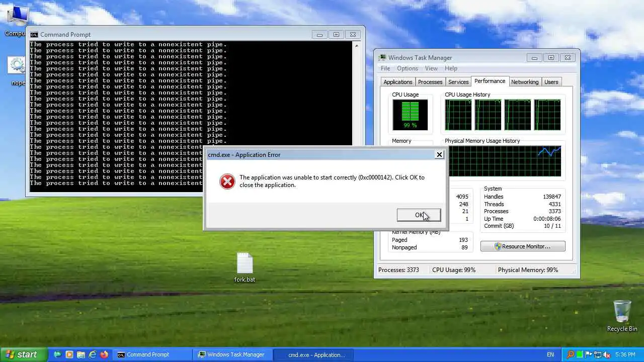The height and width of the screenshot is (362, 644).
Task: Click Command Prompt scrollbar up arrow
Action: coord(357,46)
